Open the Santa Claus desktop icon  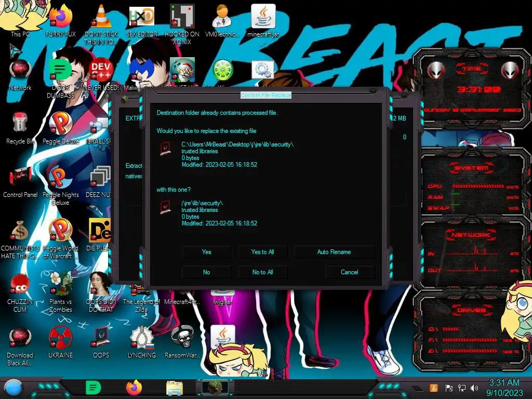click(182, 70)
